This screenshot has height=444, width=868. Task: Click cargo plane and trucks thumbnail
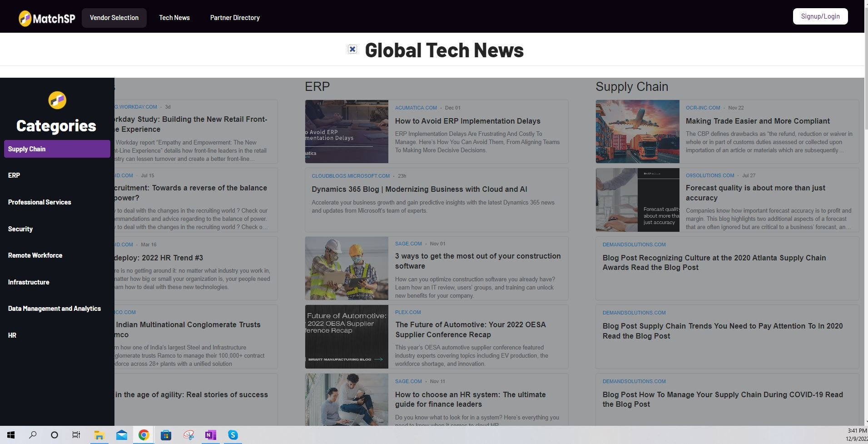click(x=638, y=132)
